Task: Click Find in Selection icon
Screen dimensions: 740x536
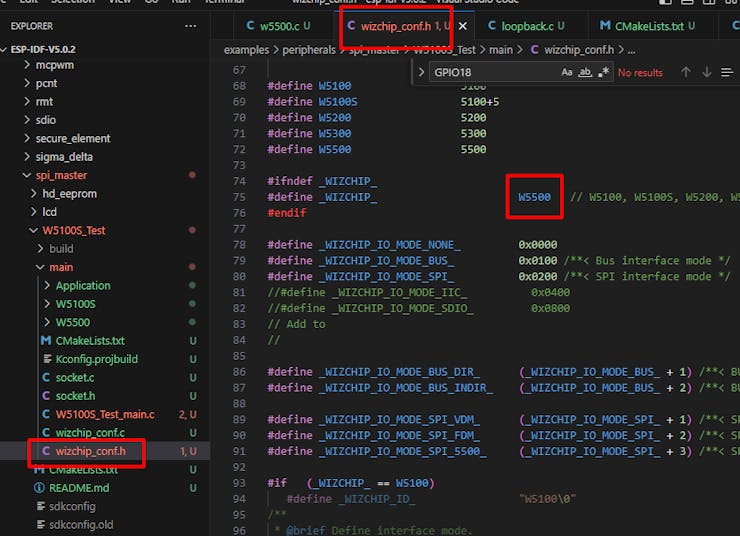Action: 729,72
